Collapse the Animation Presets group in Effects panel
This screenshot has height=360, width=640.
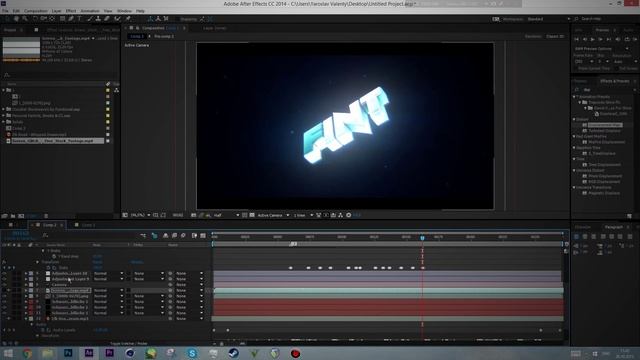click(574, 97)
